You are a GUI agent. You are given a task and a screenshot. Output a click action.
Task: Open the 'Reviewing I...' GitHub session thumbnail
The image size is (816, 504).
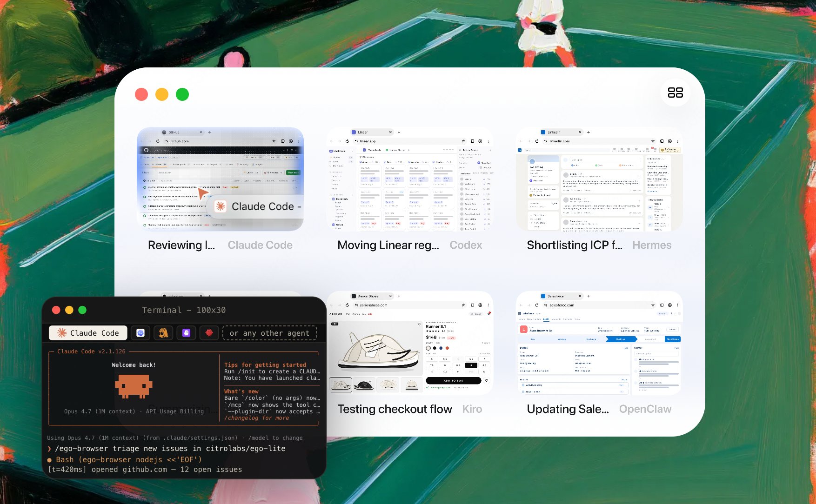[x=220, y=179]
